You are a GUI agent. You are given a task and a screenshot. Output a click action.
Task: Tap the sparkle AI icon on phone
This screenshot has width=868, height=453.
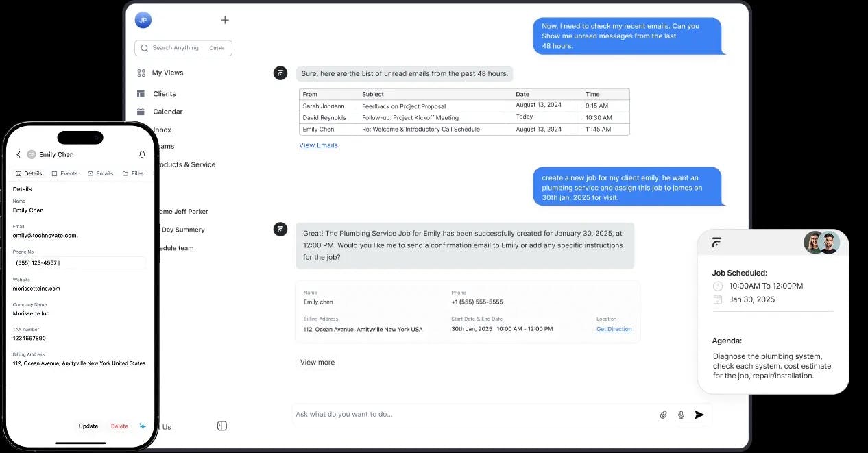(x=143, y=426)
